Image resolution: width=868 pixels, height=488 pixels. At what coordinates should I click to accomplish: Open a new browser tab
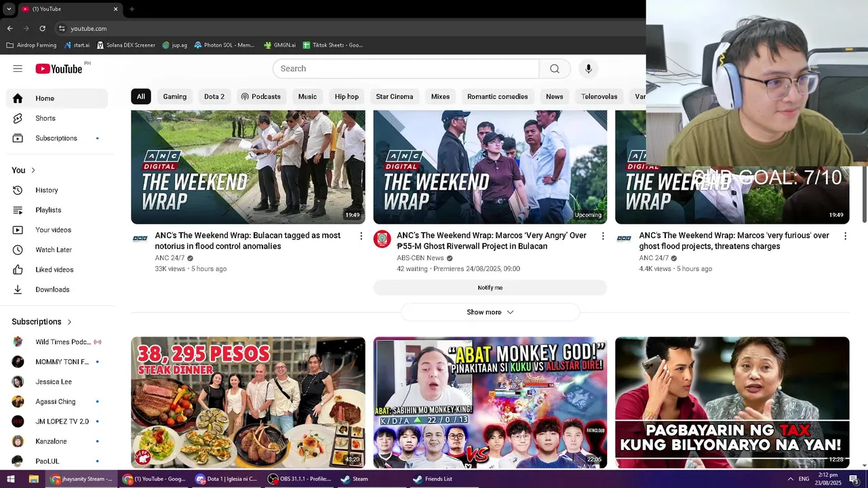point(132,9)
